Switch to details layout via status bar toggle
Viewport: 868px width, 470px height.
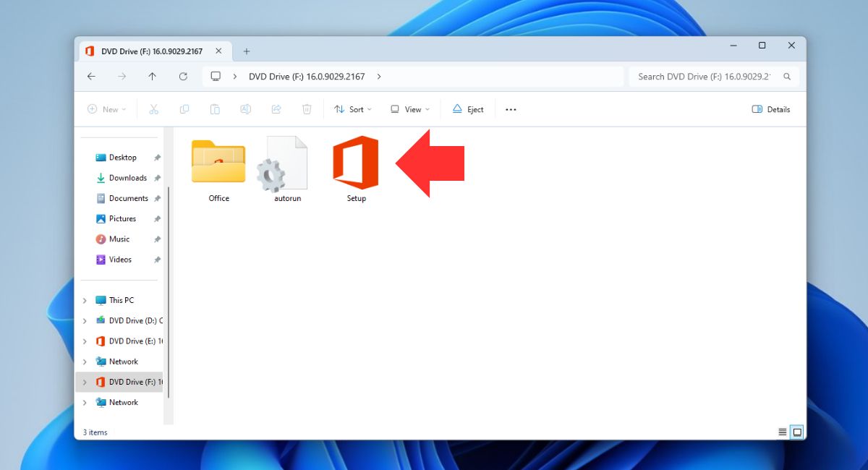782,432
